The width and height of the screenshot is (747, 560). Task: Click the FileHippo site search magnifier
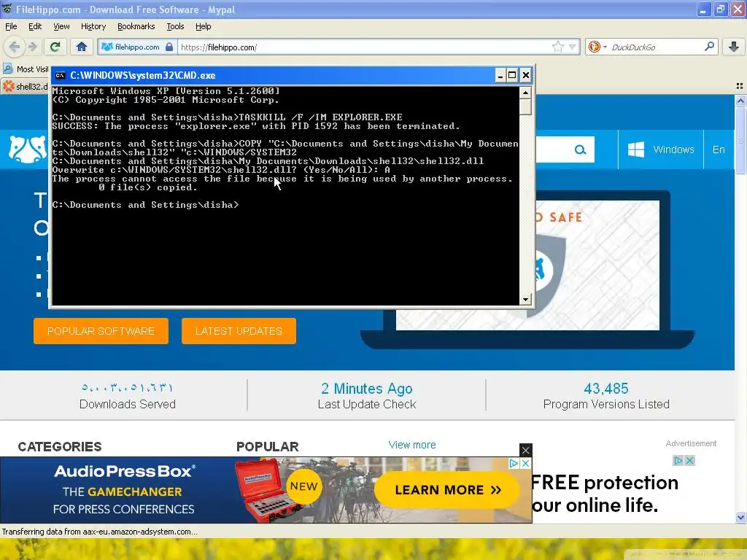coord(580,149)
